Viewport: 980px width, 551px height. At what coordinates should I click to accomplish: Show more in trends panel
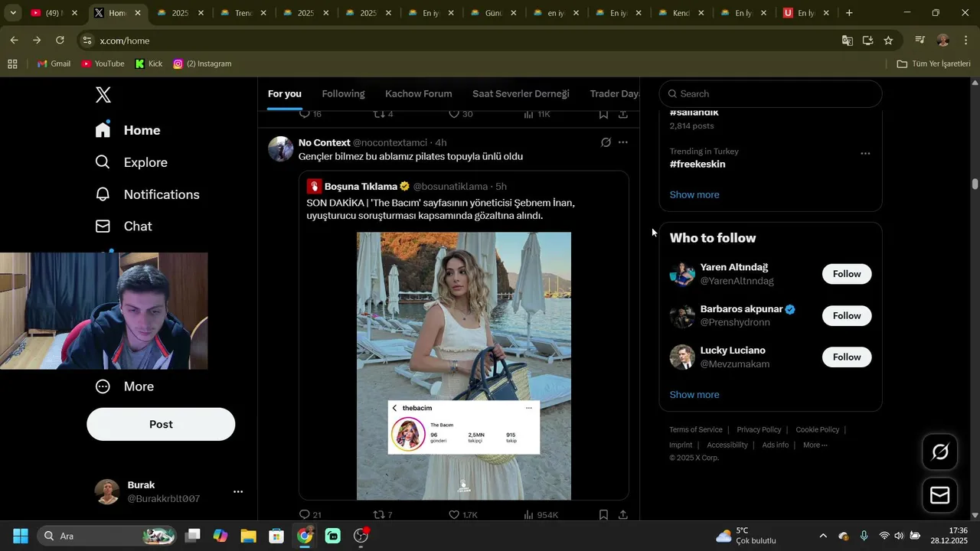point(694,194)
